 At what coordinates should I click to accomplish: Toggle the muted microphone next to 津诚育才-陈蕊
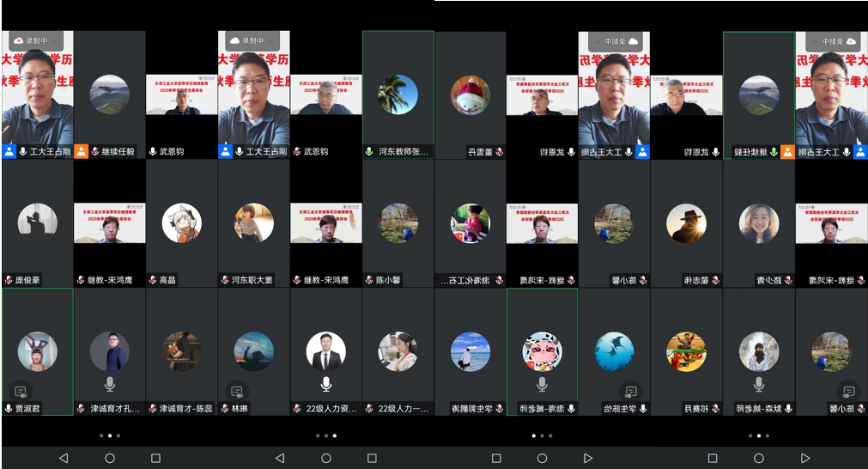153,409
